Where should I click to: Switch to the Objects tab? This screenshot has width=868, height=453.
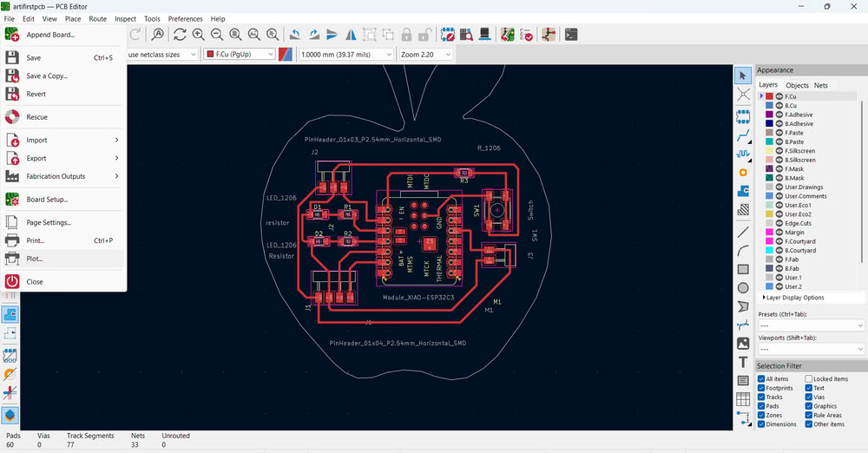797,85
